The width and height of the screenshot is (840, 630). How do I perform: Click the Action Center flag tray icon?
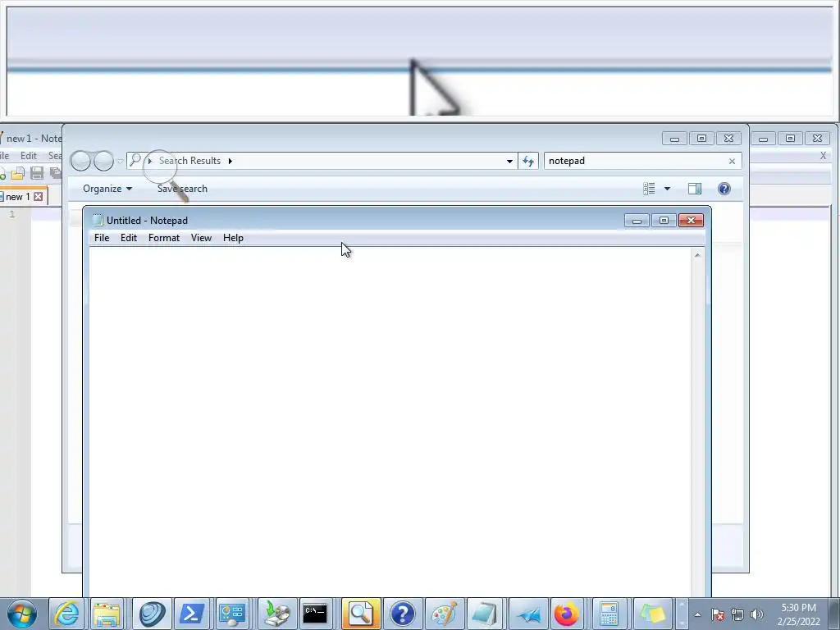[x=718, y=614]
